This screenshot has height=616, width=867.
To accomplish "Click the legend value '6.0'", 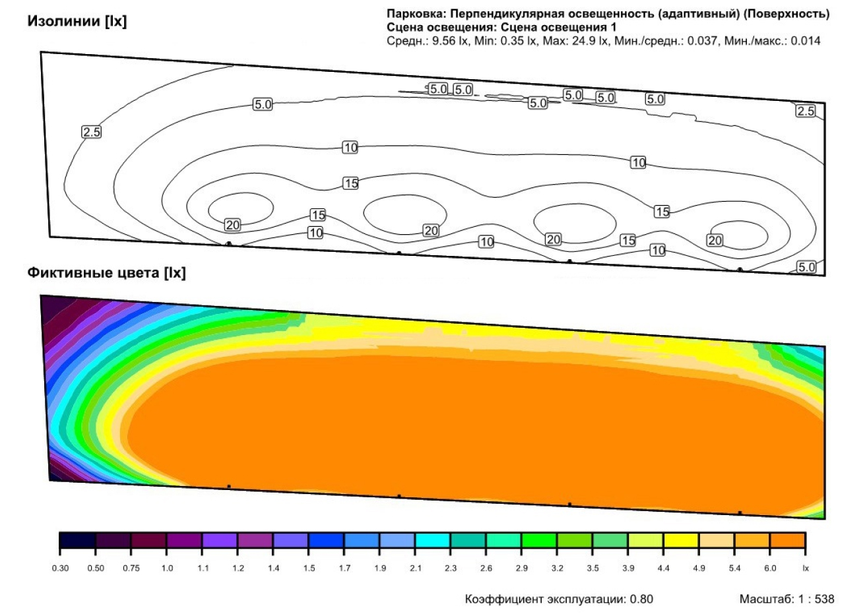I will (770, 569).
